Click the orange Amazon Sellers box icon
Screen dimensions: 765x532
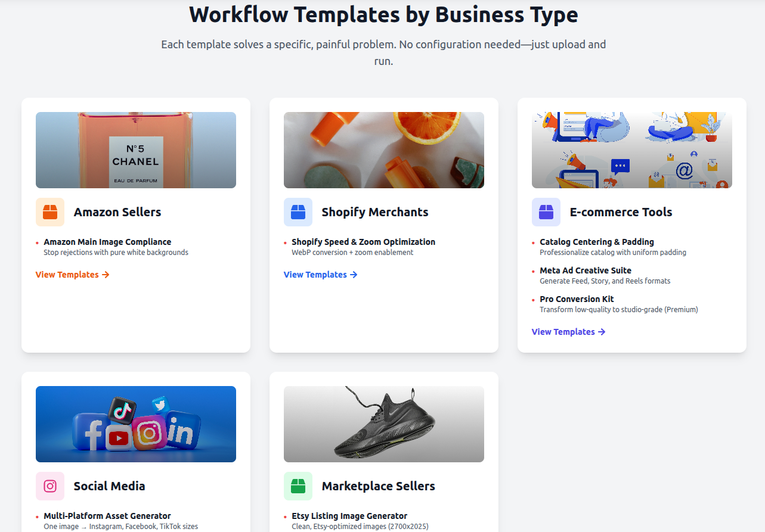[50, 212]
